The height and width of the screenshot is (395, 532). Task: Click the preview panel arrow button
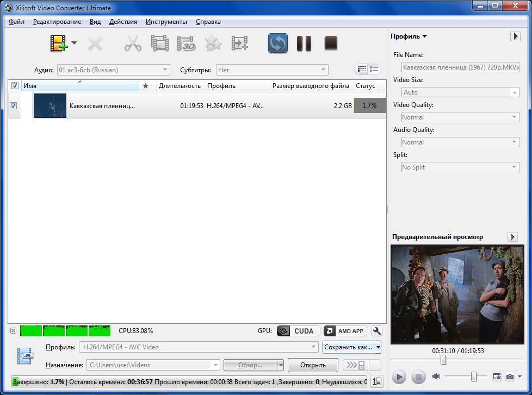tap(512, 237)
